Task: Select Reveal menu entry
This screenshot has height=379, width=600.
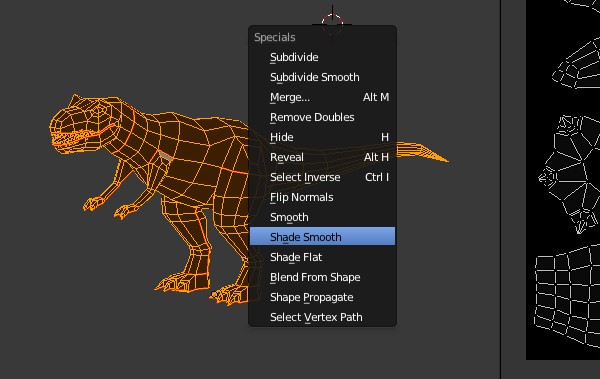Action: pos(322,157)
